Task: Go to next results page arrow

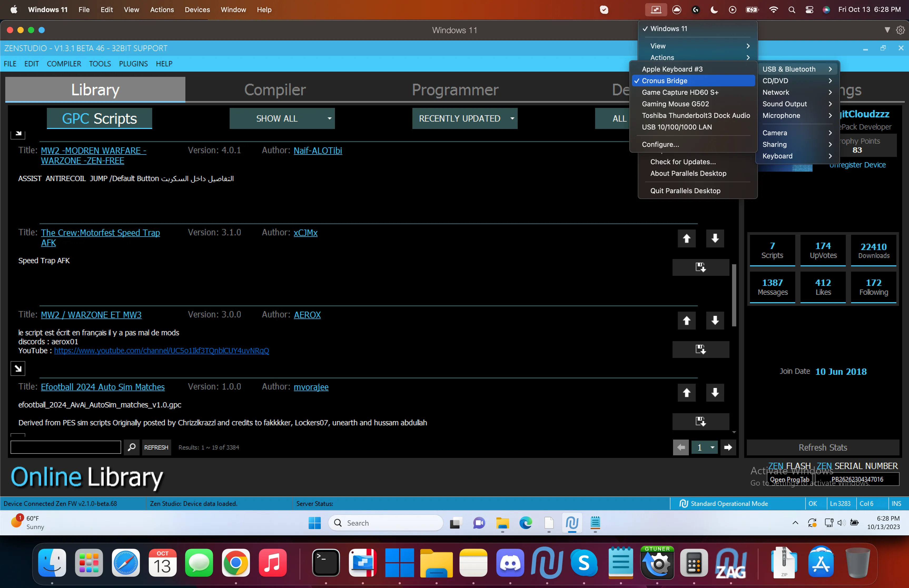Action: tap(728, 447)
